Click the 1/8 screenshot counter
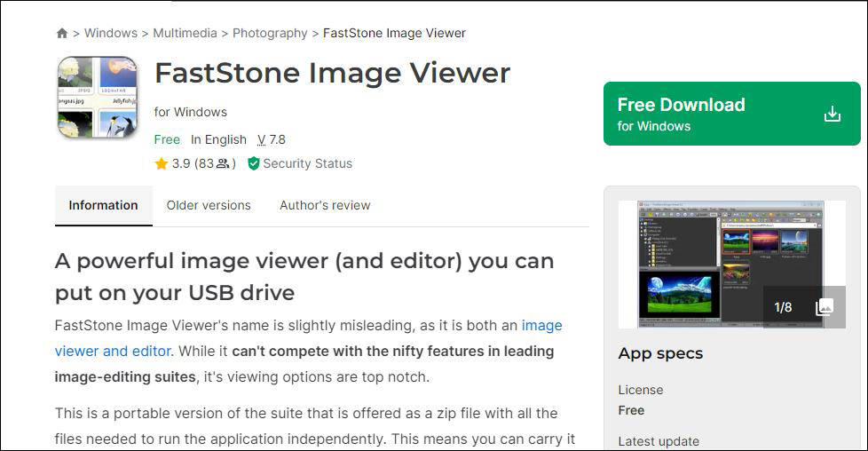The width and height of the screenshot is (868, 451). point(783,307)
